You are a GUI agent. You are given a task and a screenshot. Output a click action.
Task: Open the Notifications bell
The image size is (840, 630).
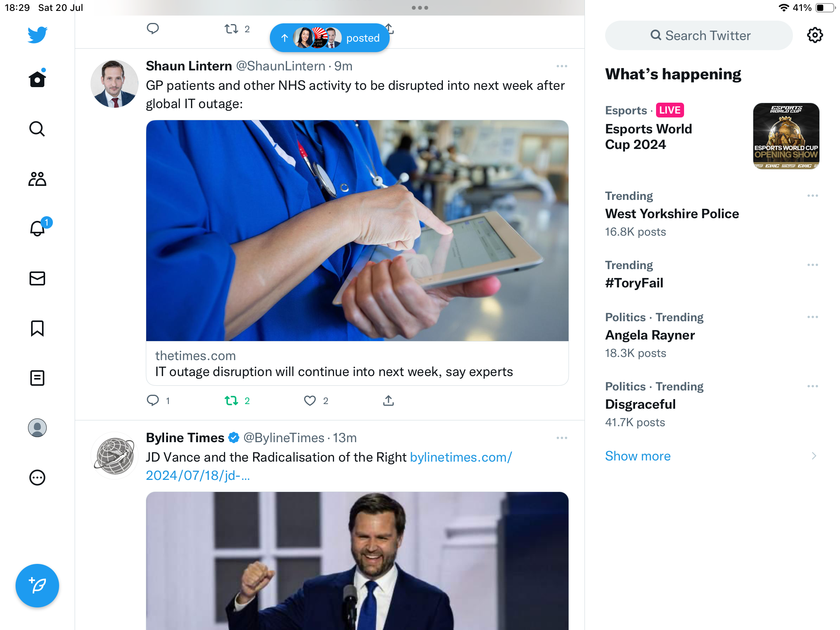pyautogui.click(x=37, y=229)
